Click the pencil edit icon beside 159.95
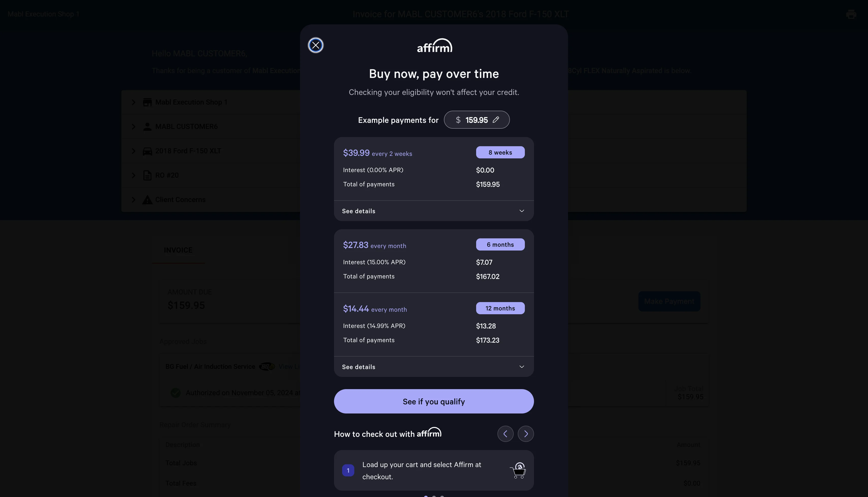 (x=496, y=120)
